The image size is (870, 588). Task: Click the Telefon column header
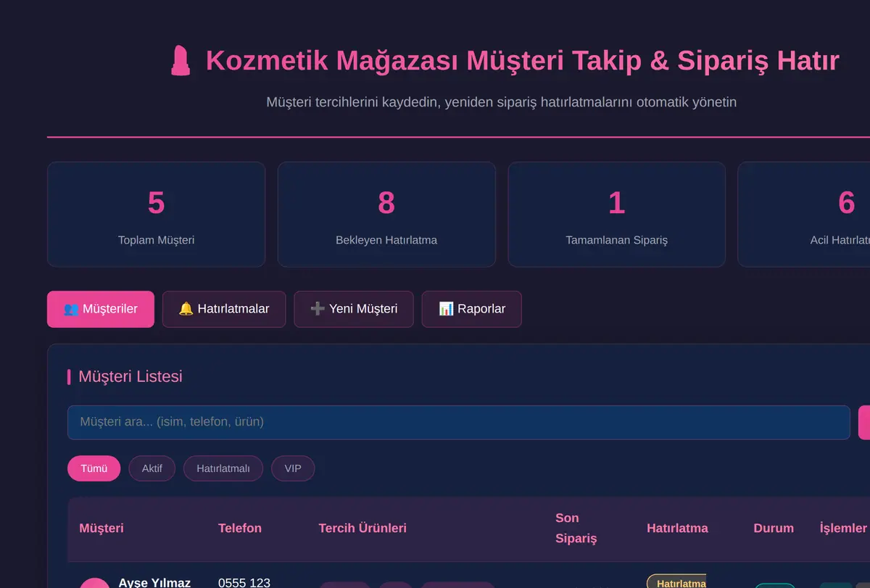pos(240,528)
